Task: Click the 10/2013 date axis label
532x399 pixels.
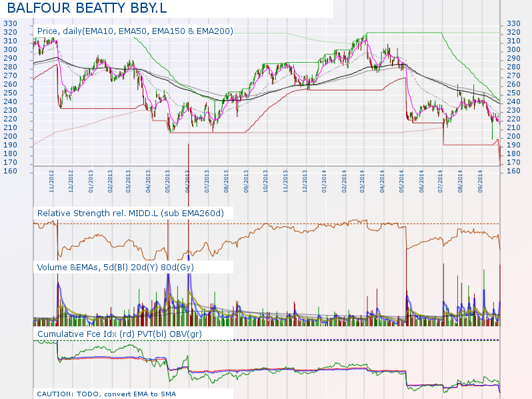Action: (265, 181)
